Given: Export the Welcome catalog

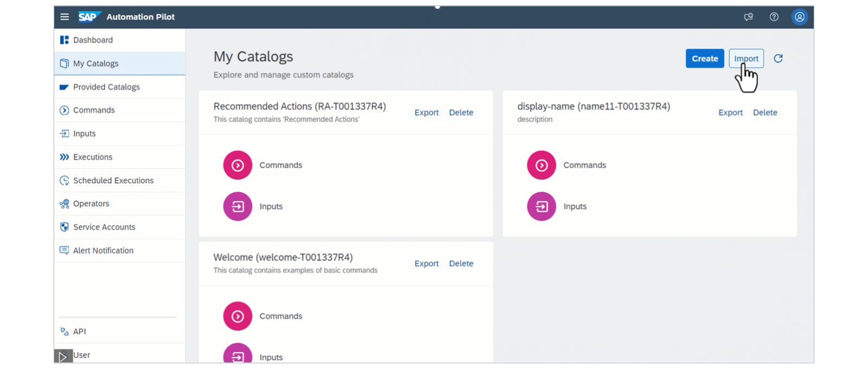Looking at the screenshot, I should tap(426, 263).
